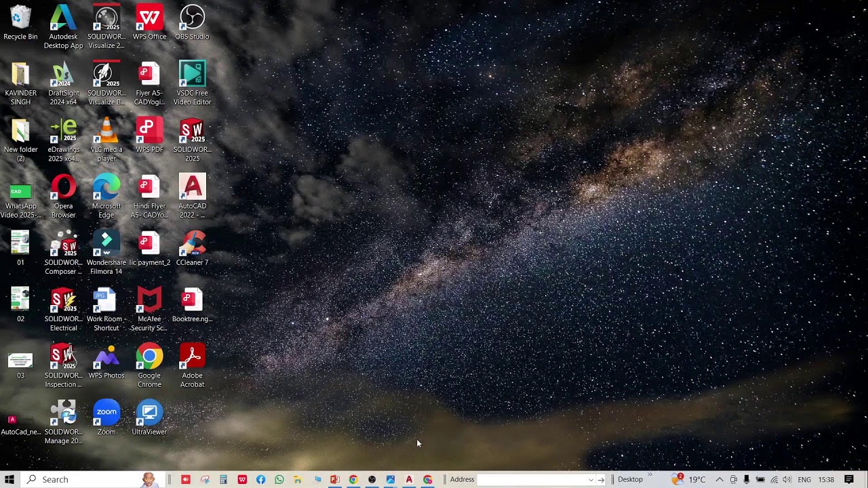Select the Hindi Flyer A5 PDF file

[149, 197]
